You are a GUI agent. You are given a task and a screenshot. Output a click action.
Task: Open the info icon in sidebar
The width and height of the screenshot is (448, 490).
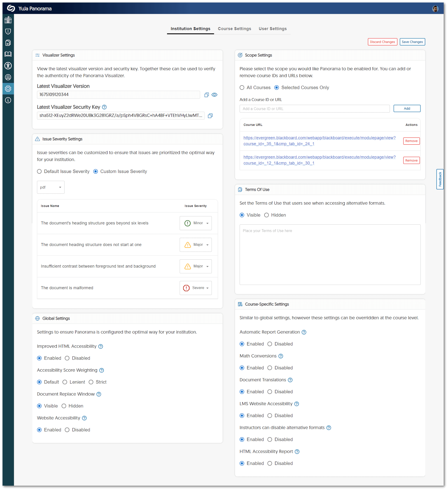8,100
